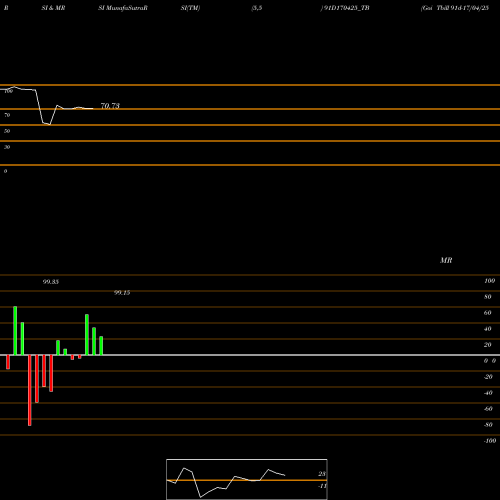Click the -11 value in mini chart

322,486
